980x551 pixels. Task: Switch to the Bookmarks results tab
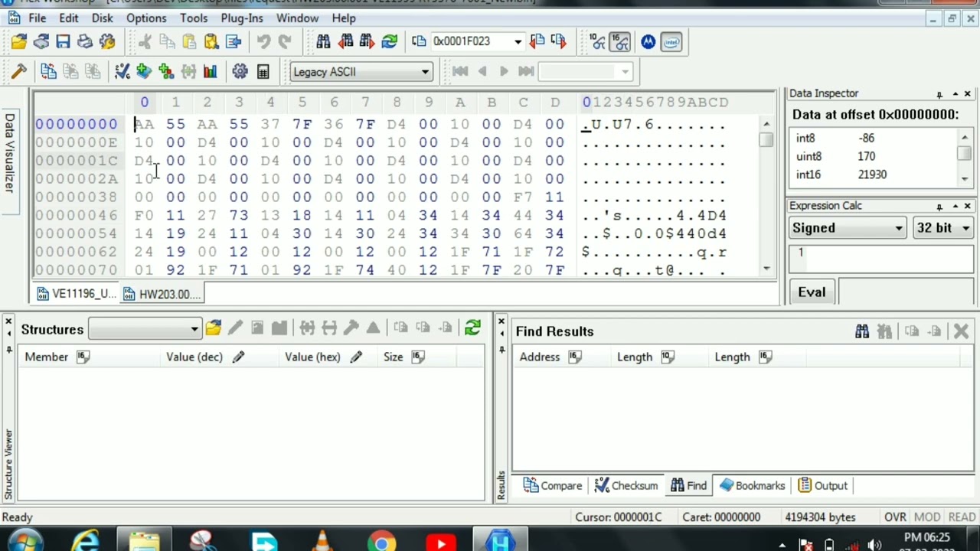coord(753,486)
